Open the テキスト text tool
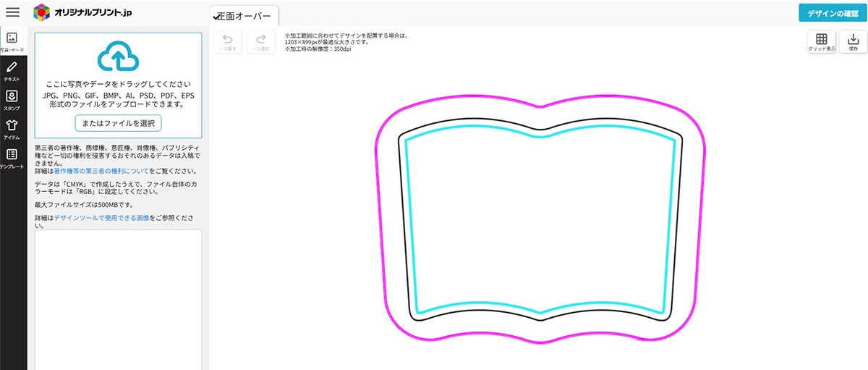The width and height of the screenshot is (868, 370). click(x=12, y=70)
